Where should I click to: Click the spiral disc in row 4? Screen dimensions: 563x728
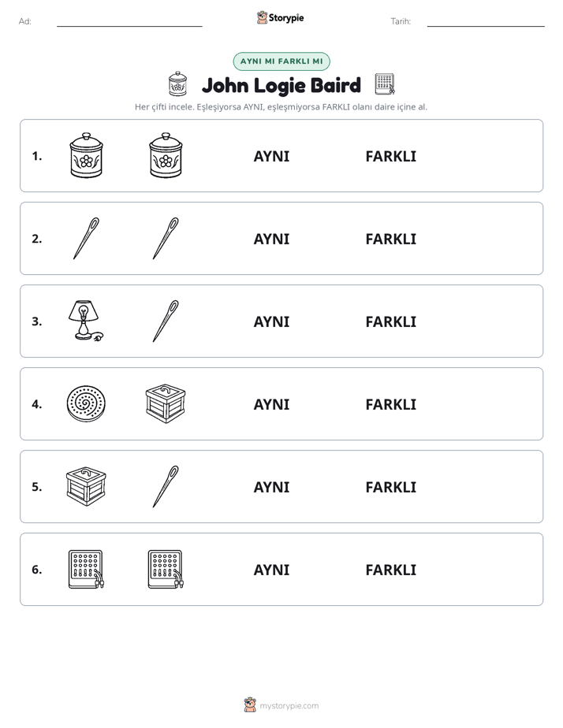(86, 403)
